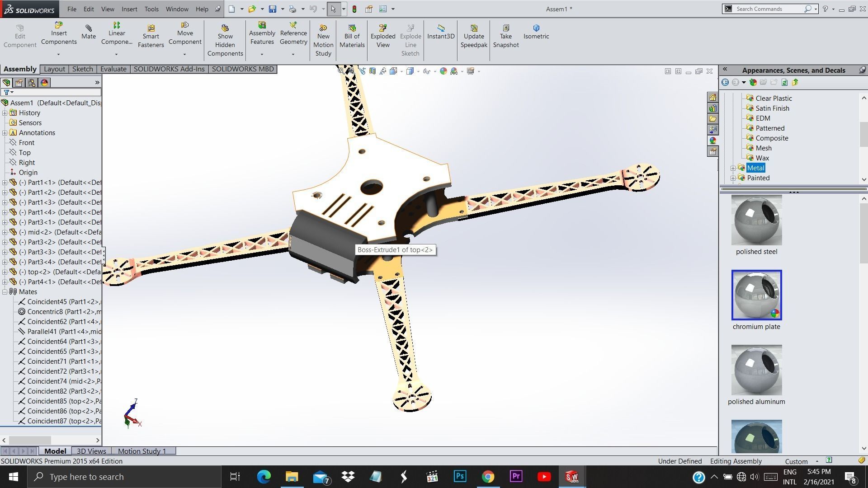Click Insert Components tool
Viewport: 868px width, 488px height.
tap(59, 33)
